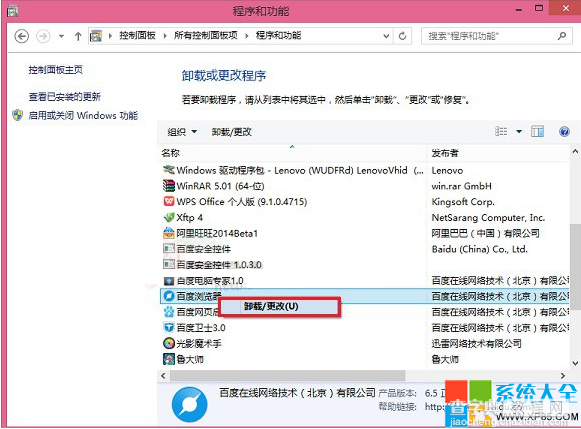Viewport: 581px width, 429px height.
Task: Click the shield icon beside Windows 功能
Action: [x=17, y=115]
